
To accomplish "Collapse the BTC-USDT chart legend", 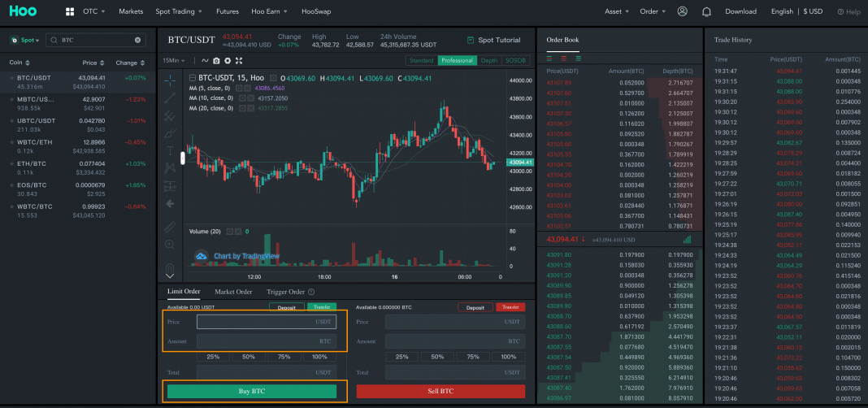I will [193, 78].
